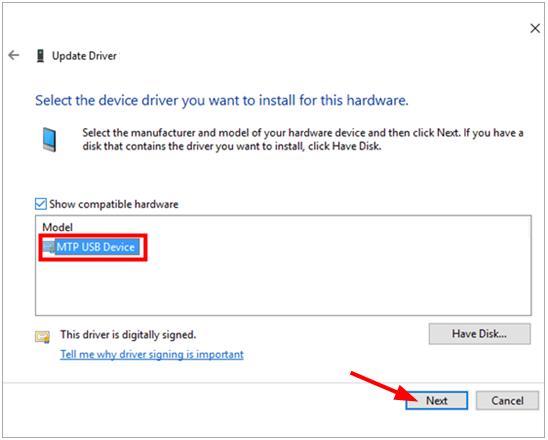
Task: Click the manufacturer and model instruction paragraph
Action: tap(303, 139)
